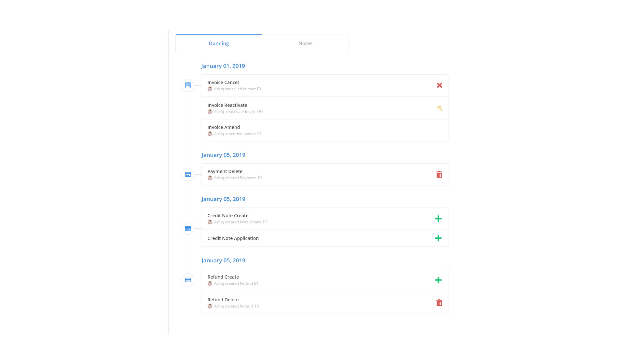
Task: Click the card timeline icon beside Credit Note entries
Action: point(188,229)
